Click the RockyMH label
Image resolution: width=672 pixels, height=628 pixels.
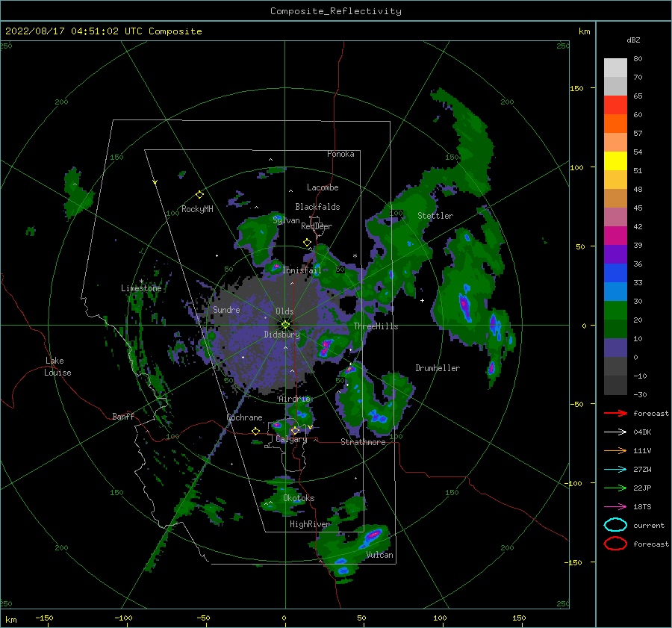click(x=197, y=209)
